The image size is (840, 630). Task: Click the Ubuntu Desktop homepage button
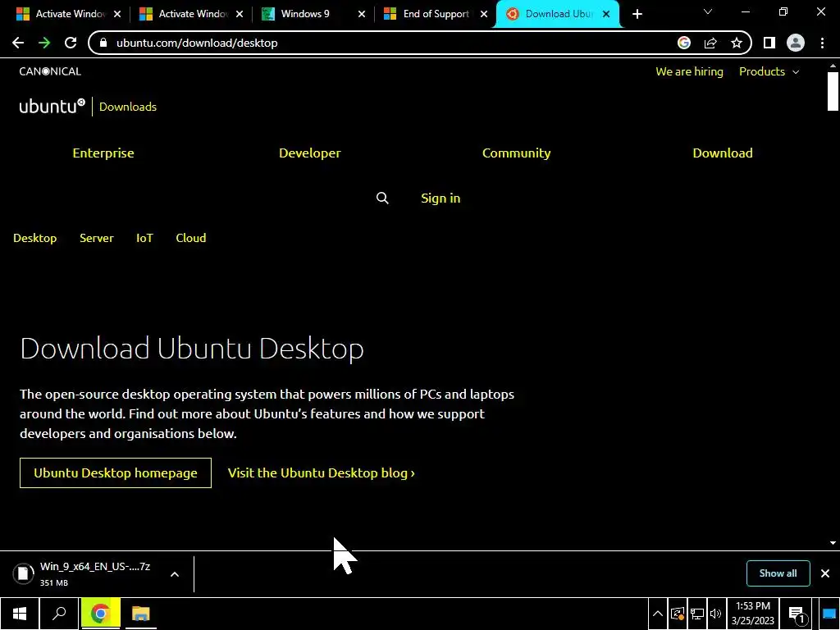[x=115, y=472]
